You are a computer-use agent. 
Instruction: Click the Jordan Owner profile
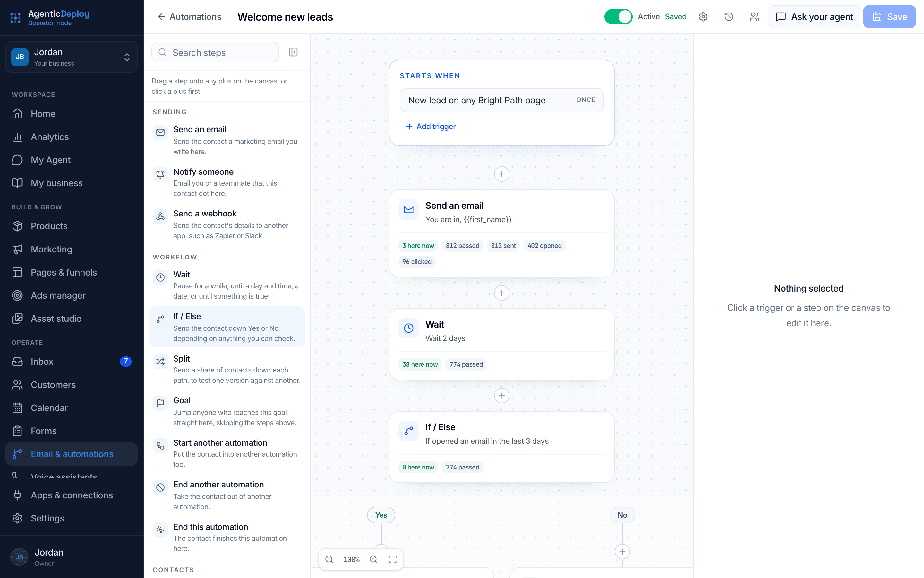pyautogui.click(x=72, y=557)
